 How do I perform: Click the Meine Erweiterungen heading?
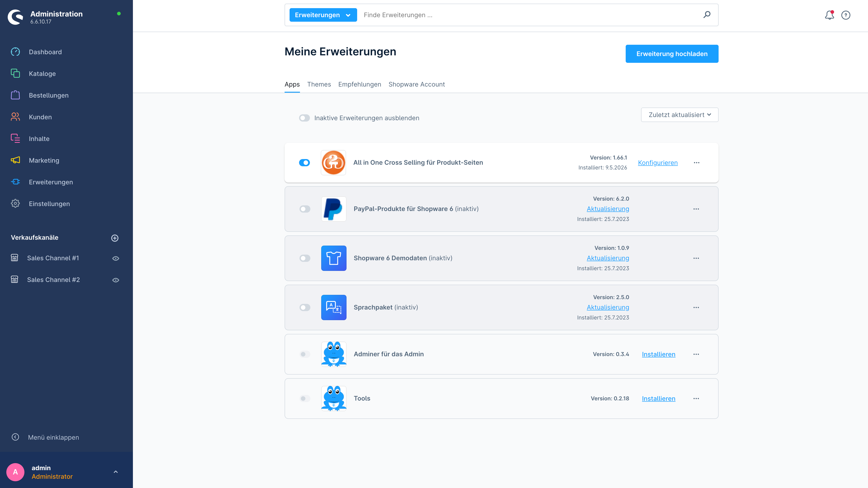340,52
